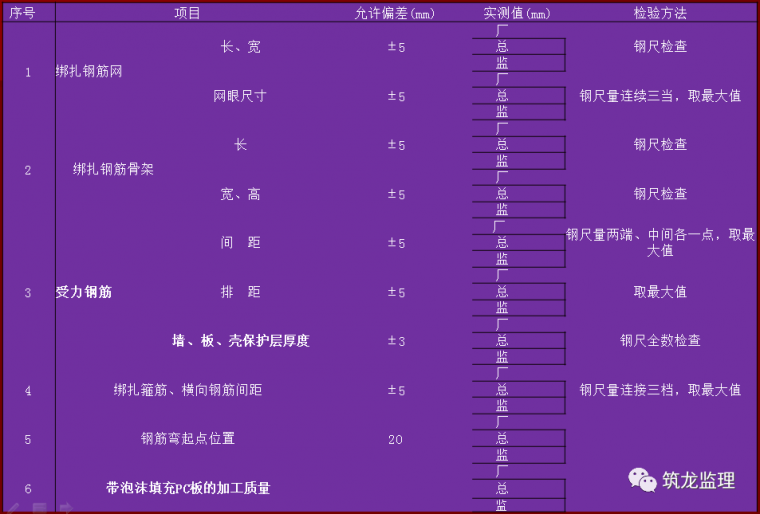This screenshot has height=514, width=760.
Task: Click the 实测值(mm) column header
Action: (x=517, y=13)
